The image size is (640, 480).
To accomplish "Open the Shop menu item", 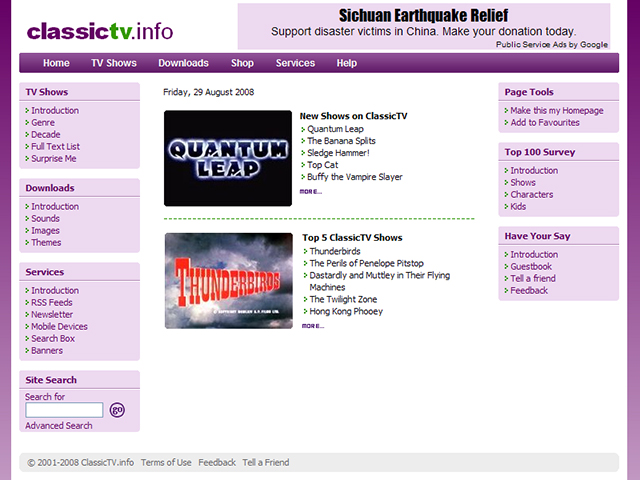I will tap(242, 63).
